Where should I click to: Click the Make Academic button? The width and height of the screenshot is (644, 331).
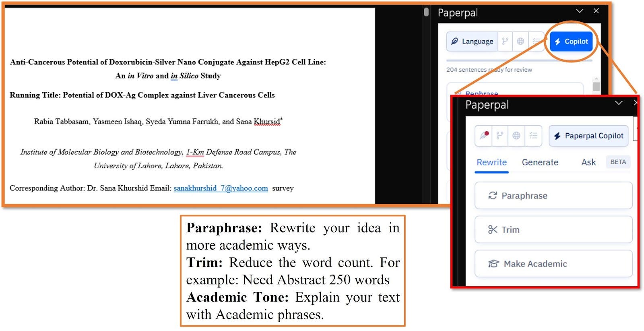pyautogui.click(x=553, y=264)
